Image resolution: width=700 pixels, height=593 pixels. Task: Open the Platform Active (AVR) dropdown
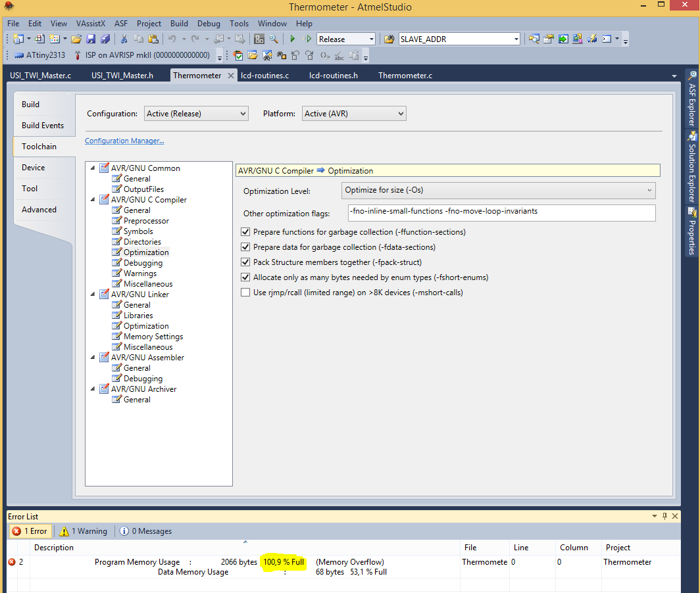(354, 114)
